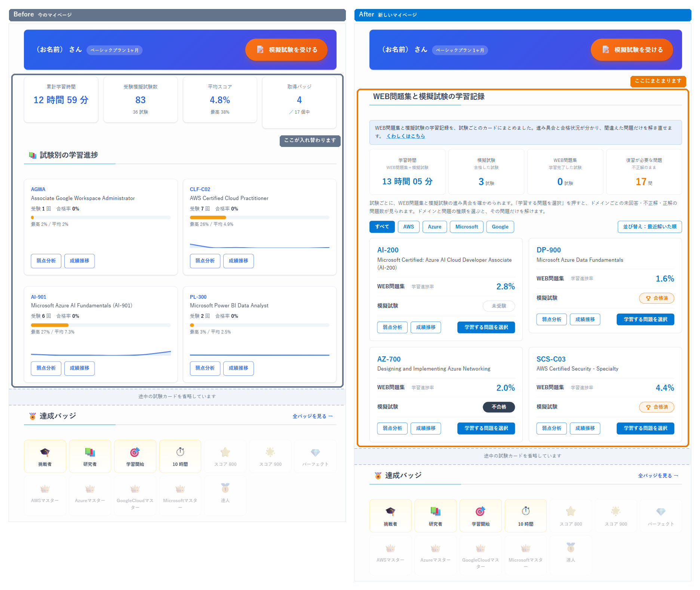
Task: Open the GoogleCloudマスター crown badge in After panel
Action: (x=481, y=555)
